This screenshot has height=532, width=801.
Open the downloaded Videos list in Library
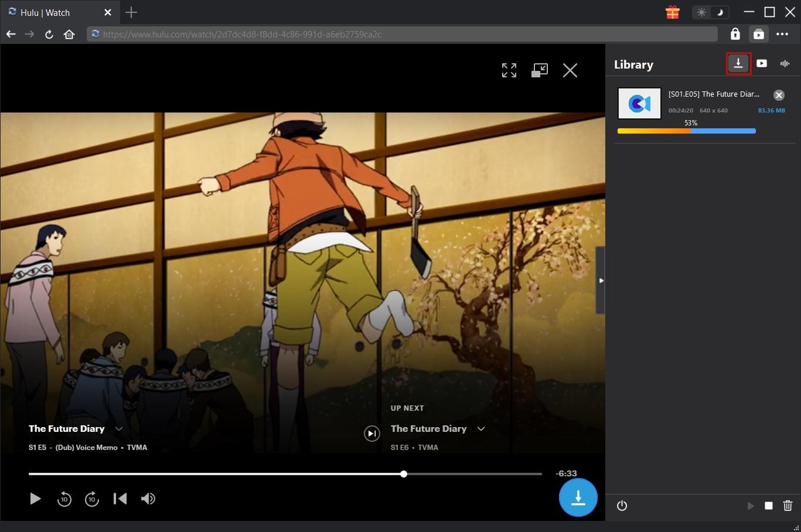click(761, 63)
